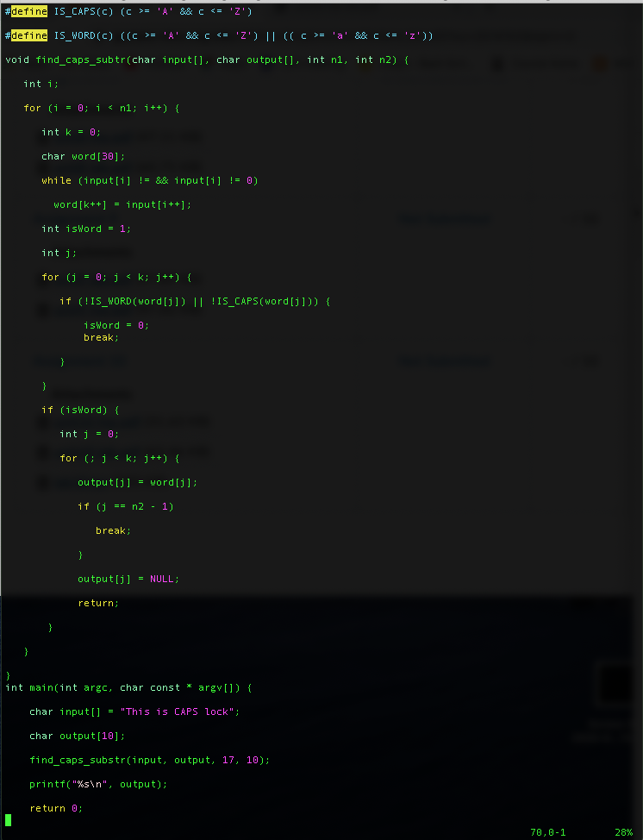This screenshot has width=643, height=840.
Task: Select the 'int k = 0;' line
Action: tap(72, 132)
